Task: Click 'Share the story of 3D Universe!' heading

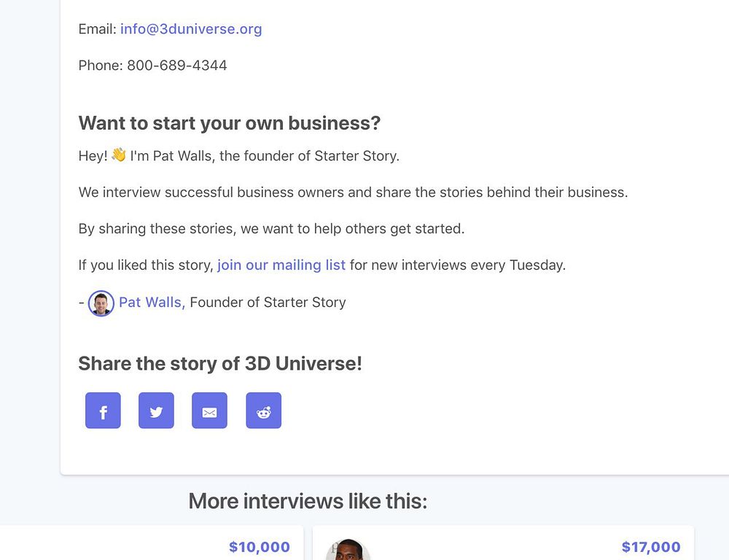Action: tap(220, 363)
